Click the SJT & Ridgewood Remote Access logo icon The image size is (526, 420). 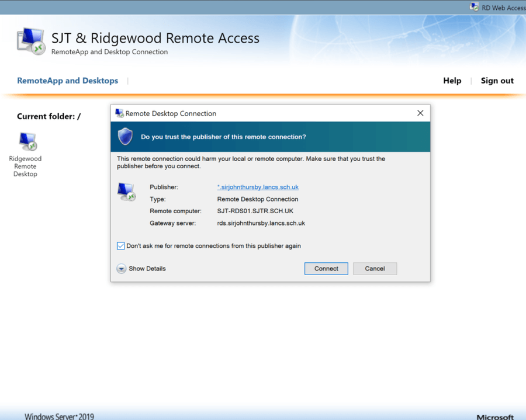point(31,41)
